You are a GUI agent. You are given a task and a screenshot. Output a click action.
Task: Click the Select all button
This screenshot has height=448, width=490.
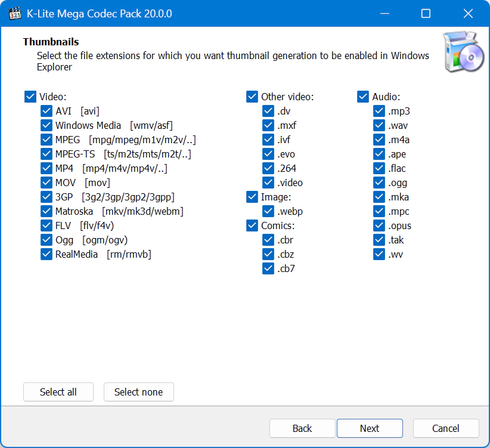(x=58, y=392)
